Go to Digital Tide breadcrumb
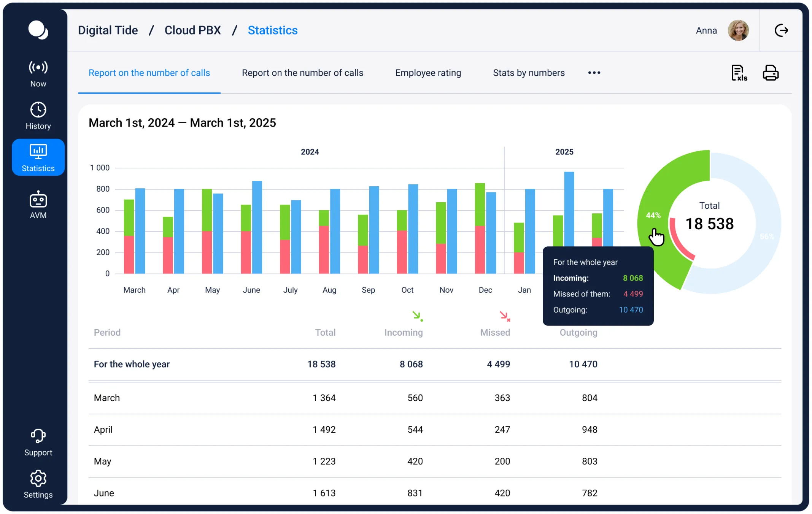812x514 pixels. pos(108,30)
